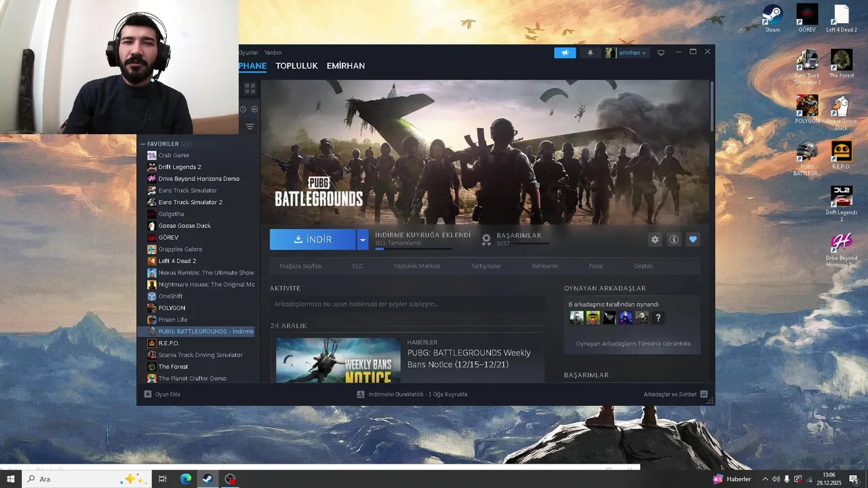
Task: Toggle library grid collections view icon
Action: [250, 89]
